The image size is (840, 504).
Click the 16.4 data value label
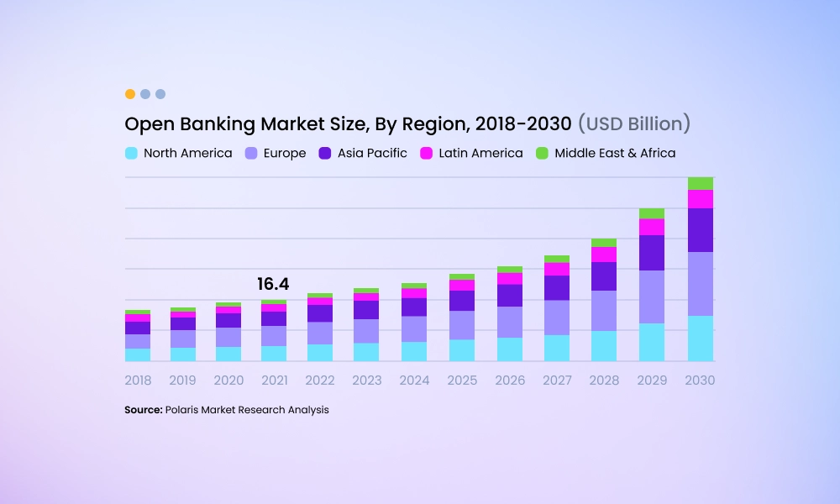271,285
